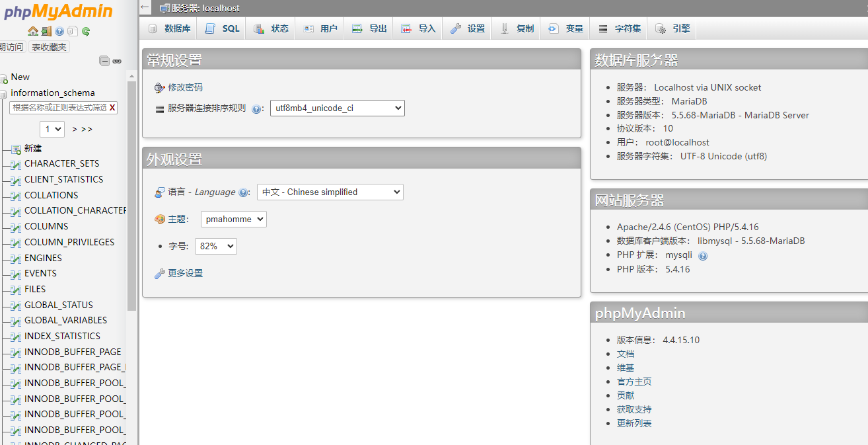The height and width of the screenshot is (445, 868).
Task: Select the New database tree item
Action: 20,77
